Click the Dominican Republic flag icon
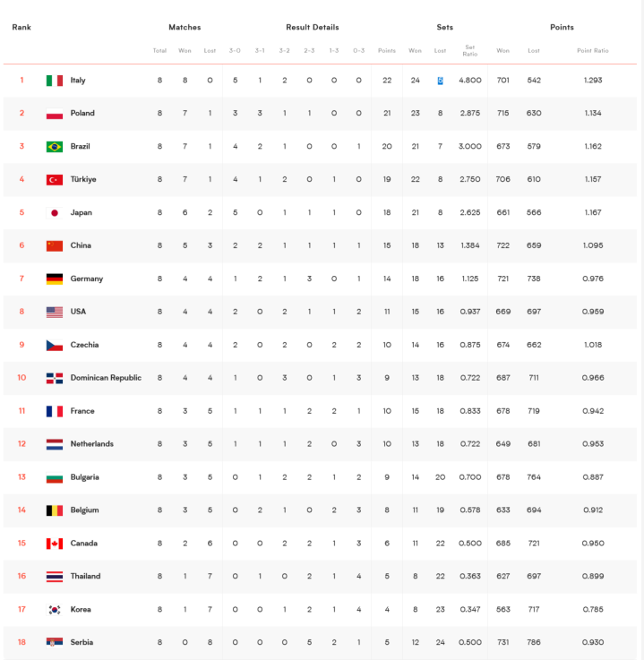 (x=55, y=378)
